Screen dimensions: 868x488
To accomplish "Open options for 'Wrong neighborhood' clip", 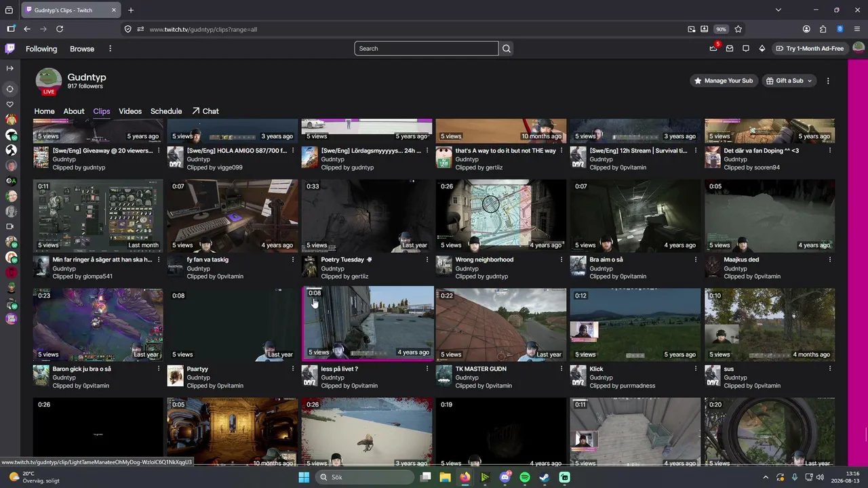I will tap(561, 260).
